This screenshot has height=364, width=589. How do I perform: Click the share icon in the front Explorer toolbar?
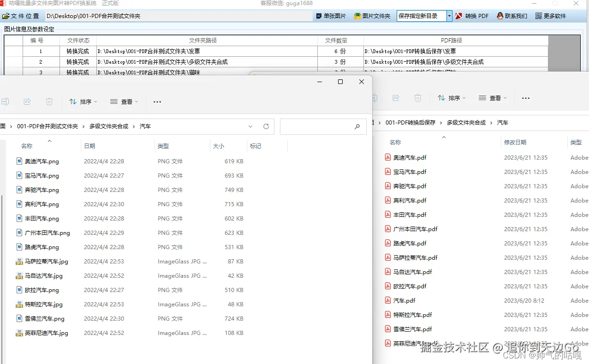click(27, 101)
